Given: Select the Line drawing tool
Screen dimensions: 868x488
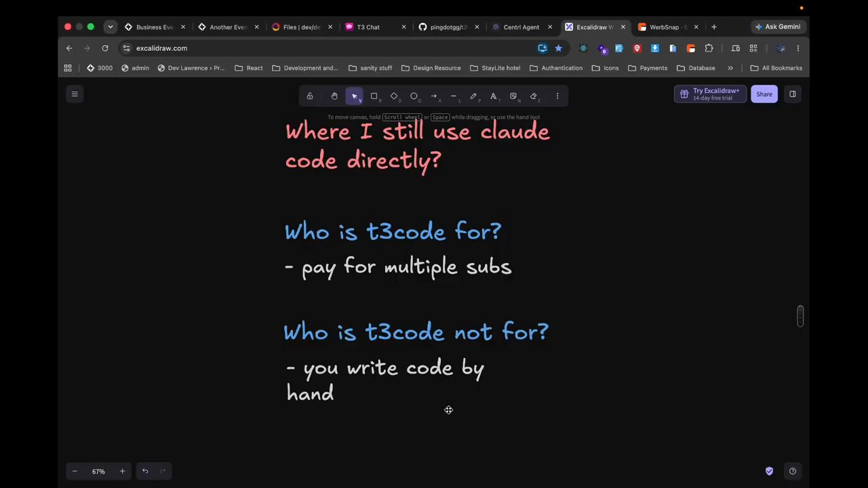Looking at the screenshot, I should click(454, 96).
